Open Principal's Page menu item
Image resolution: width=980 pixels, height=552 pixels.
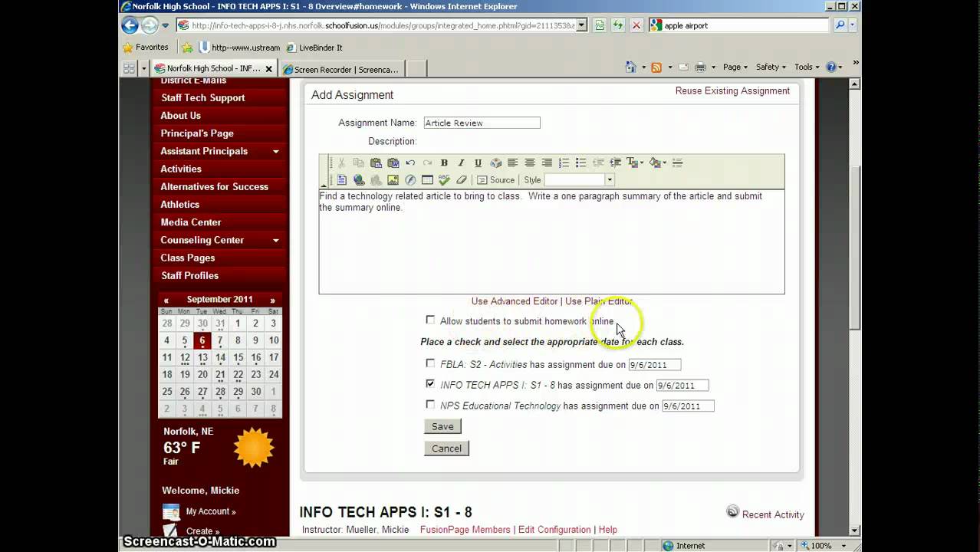(197, 133)
